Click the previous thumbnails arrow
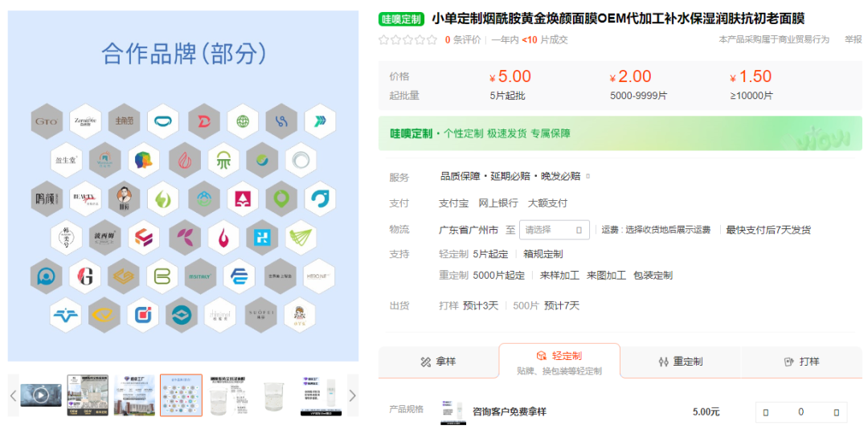Image resolution: width=868 pixels, height=442 pixels. tap(14, 395)
